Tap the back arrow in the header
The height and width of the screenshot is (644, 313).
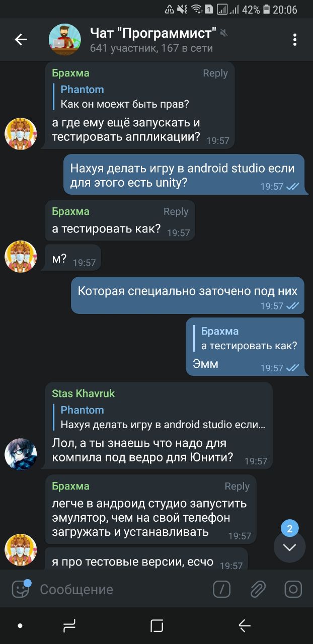(x=21, y=39)
